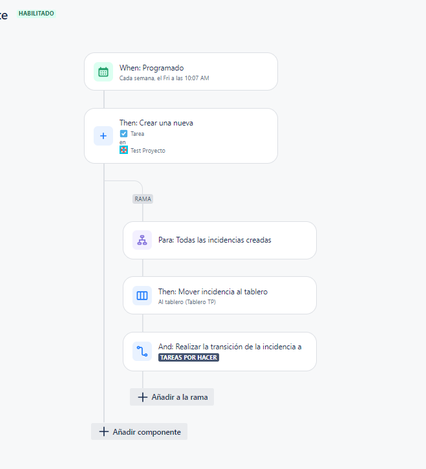The width and height of the screenshot is (426, 469).
Task: Click the plus icon in Añadir componente
Action: (x=104, y=432)
